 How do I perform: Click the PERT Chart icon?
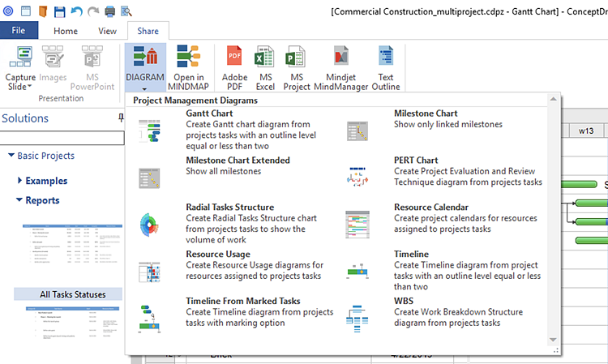(358, 178)
